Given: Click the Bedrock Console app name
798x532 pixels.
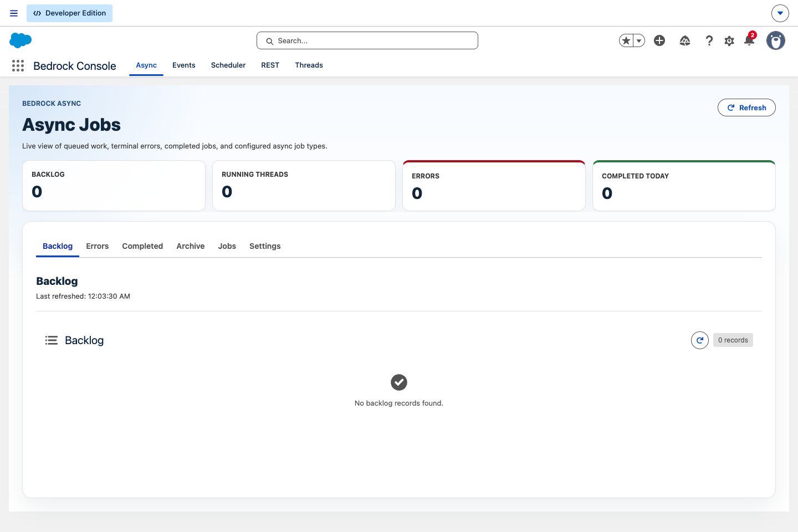Looking at the screenshot, I should 75,66.
